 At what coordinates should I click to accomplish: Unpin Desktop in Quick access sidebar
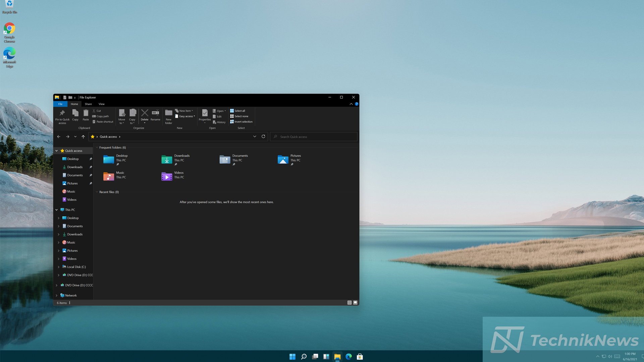(91, 159)
